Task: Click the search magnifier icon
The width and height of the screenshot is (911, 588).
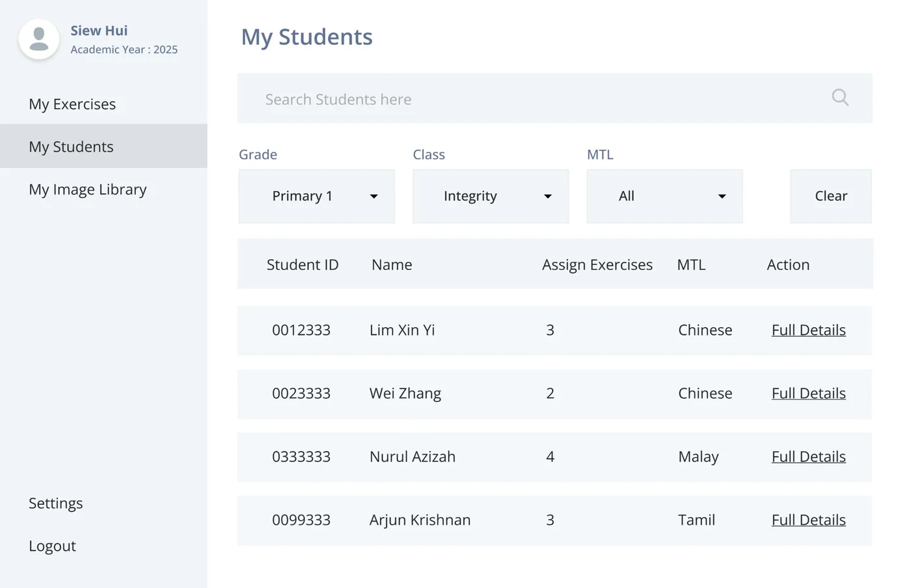Action: 840,98
